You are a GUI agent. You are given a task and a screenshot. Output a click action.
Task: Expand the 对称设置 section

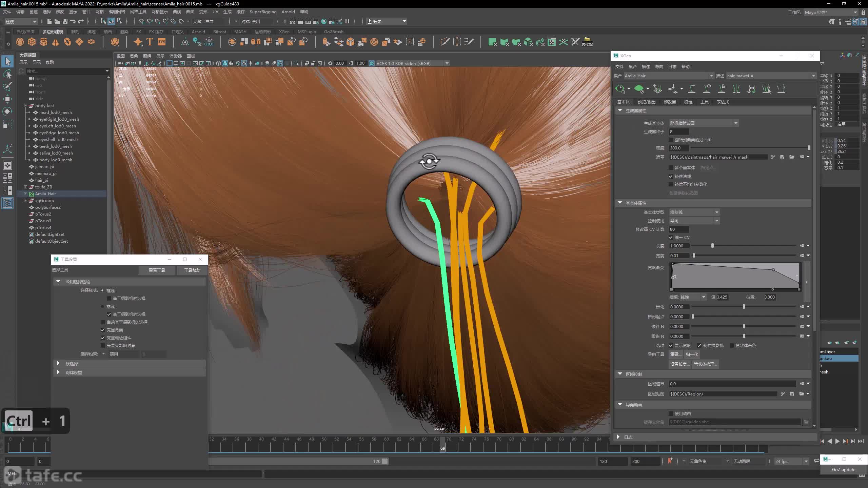(58, 372)
